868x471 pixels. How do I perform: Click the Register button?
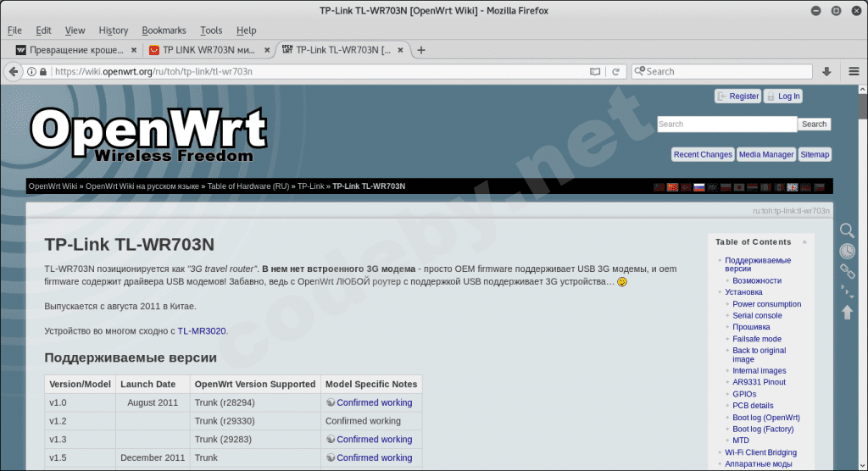click(x=738, y=97)
